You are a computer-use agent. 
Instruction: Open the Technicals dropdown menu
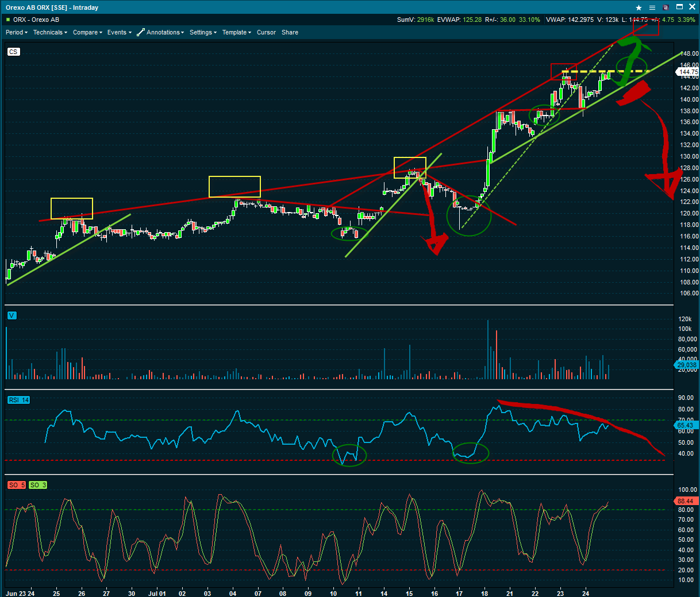pyautogui.click(x=50, y=33)
